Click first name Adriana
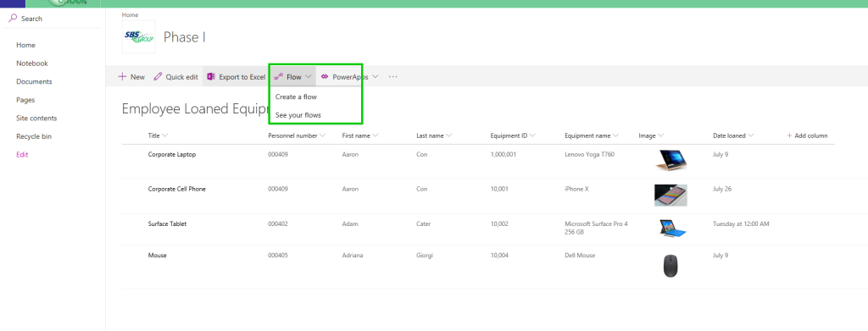 click(x=353, y=256)
